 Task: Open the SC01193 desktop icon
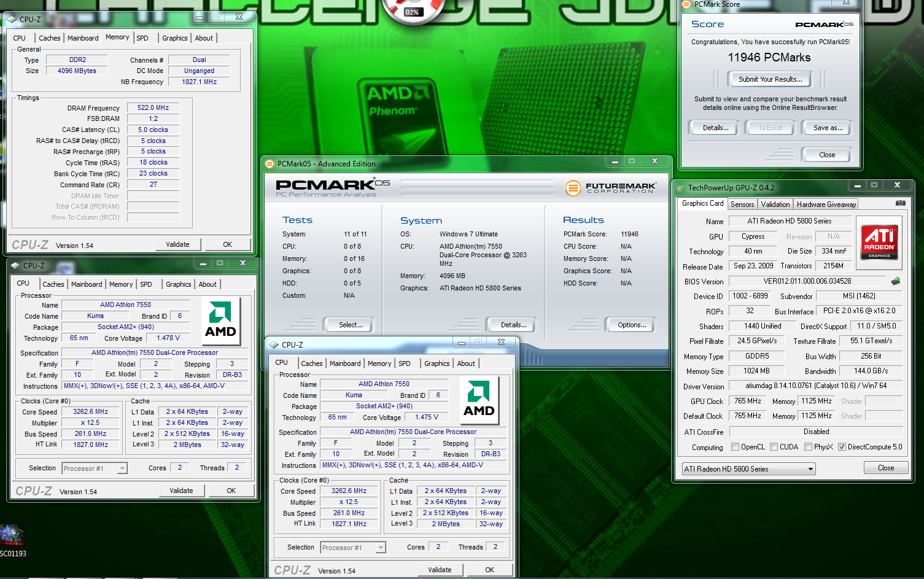point(12,540)
